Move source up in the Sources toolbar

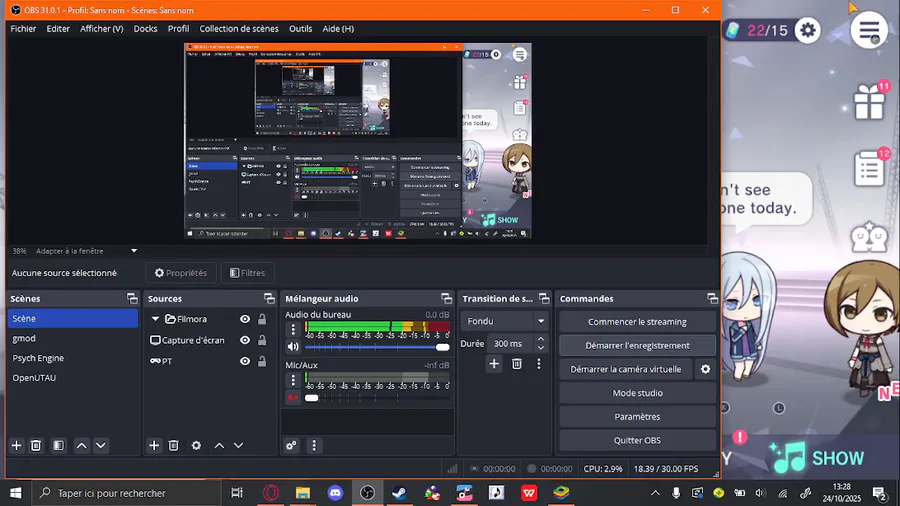219,445
